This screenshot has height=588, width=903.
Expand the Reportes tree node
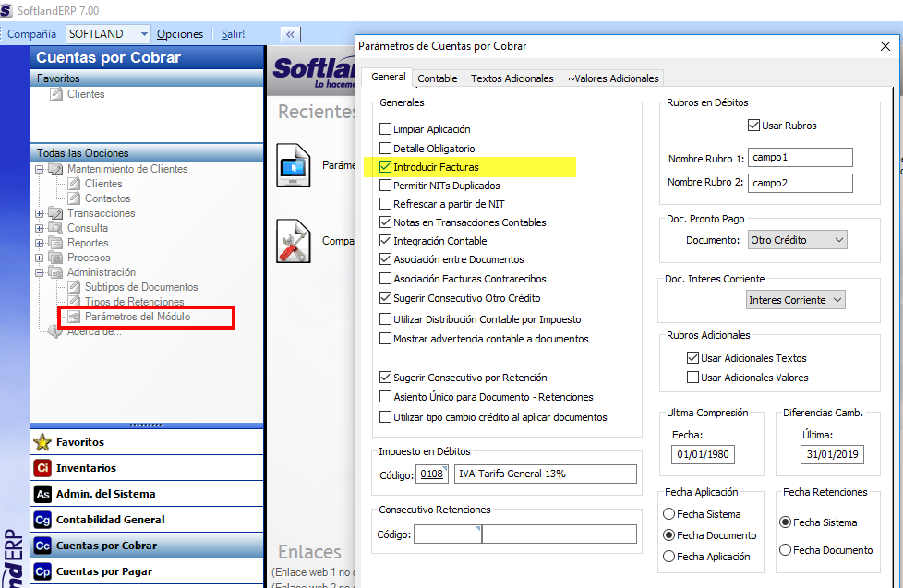(x=39, y=243)
